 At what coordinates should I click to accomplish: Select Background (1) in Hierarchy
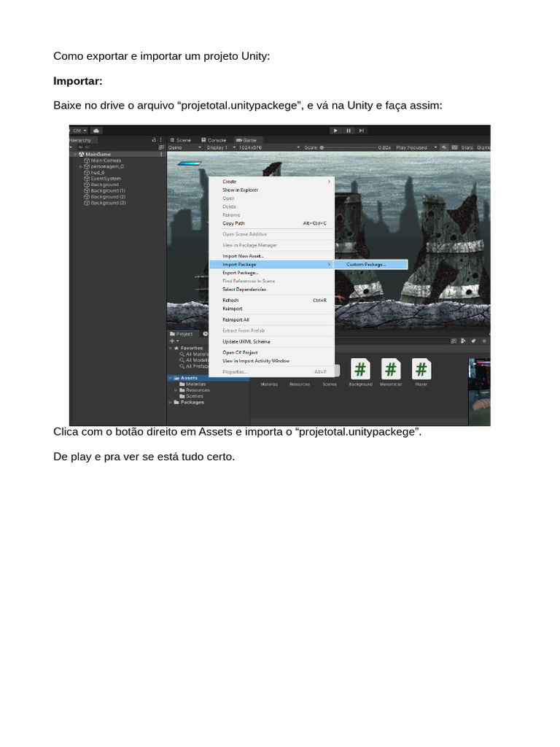click(x=108, y=191)
